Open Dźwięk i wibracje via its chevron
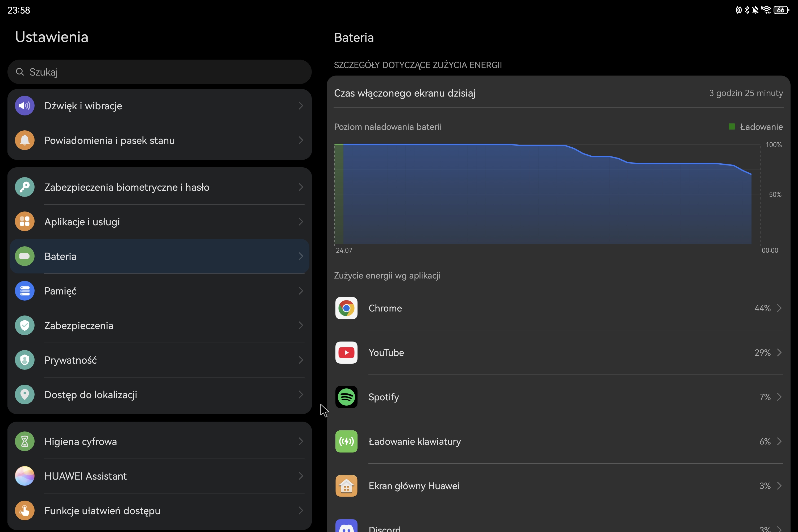Screen dimensions: 798x532 [301, 106]
